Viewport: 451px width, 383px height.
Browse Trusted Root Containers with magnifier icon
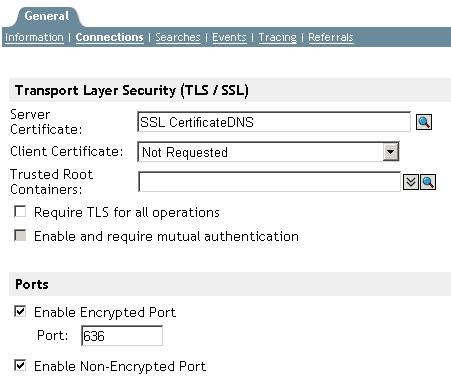(x=428, y=182)
